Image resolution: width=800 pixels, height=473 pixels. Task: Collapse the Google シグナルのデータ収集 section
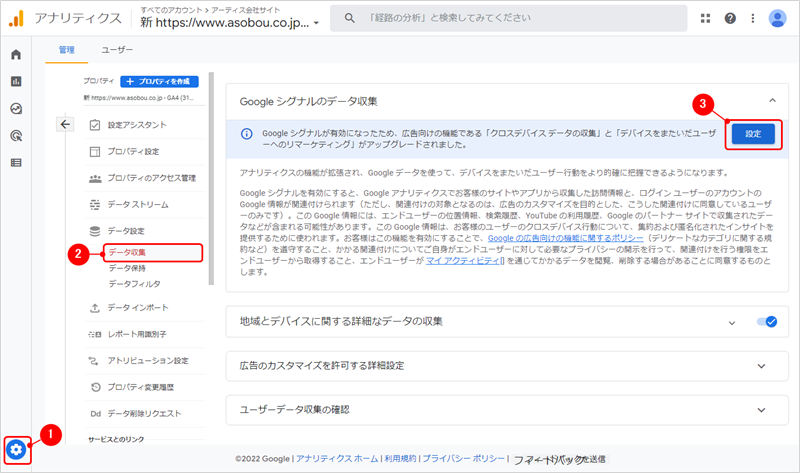click(772, 101)
